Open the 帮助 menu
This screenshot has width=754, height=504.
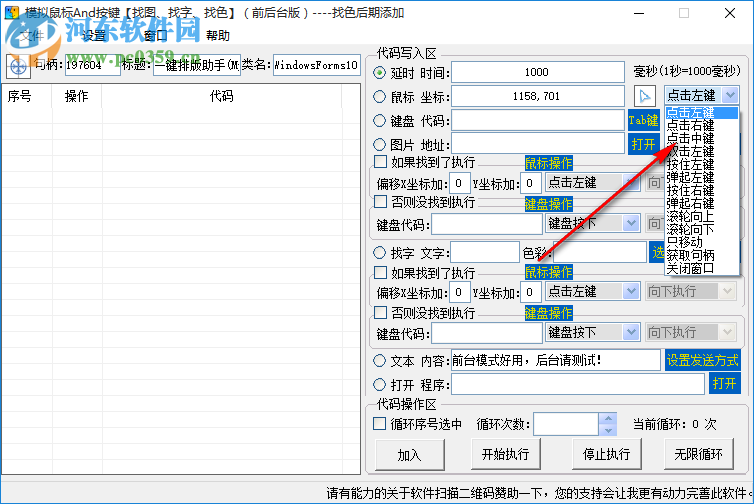click(218, 36)
